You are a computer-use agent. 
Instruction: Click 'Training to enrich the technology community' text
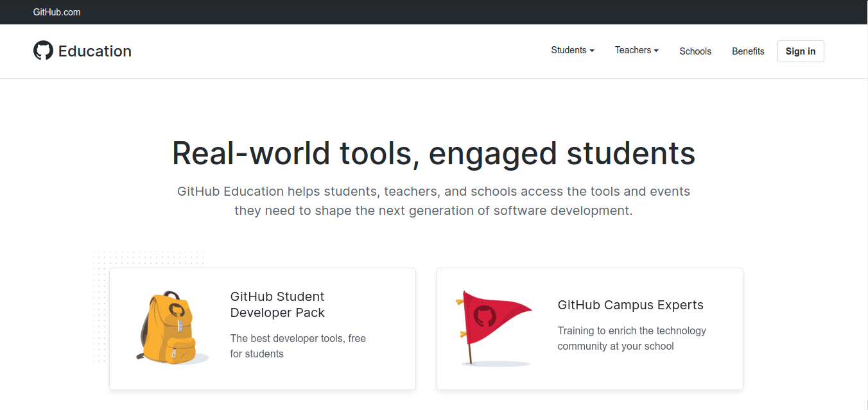pos(632,338)
